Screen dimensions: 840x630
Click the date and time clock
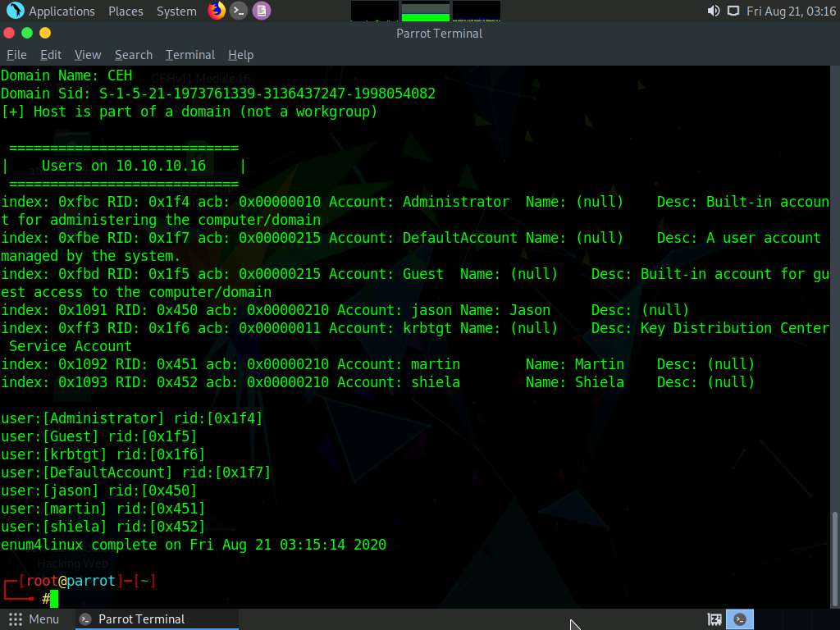791,11
